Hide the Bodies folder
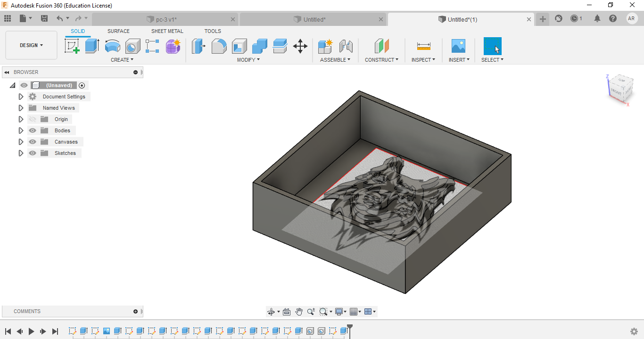The width and height of the screenshot is (644, 339). click(x=33, y=130)
